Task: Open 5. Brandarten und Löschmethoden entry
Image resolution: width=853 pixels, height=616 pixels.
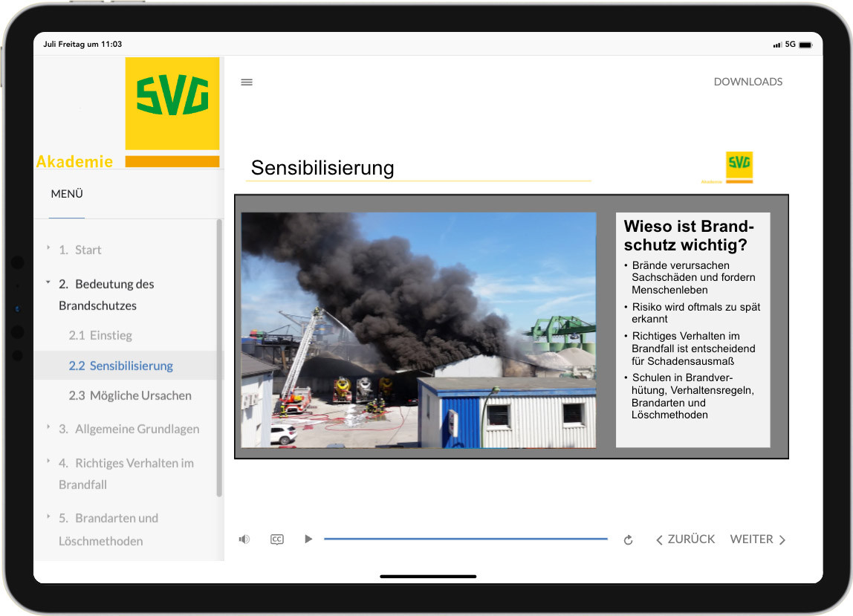Action: pyautogui.click(x=108, y=530)
